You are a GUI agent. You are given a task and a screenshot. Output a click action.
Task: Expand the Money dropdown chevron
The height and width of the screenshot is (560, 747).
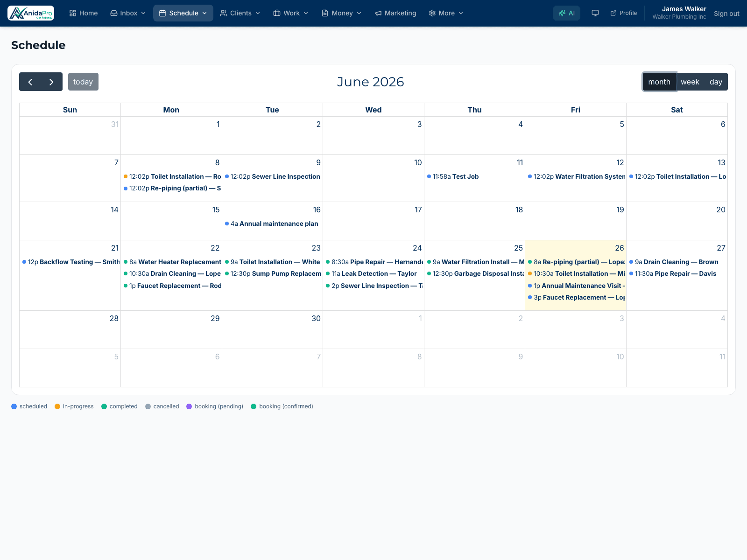pos(359,13)
